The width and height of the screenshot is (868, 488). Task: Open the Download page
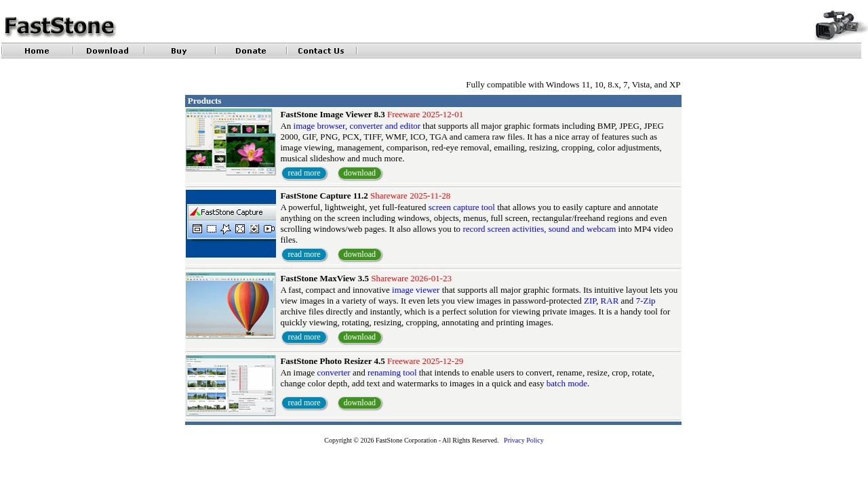click(x=107, y=50)
